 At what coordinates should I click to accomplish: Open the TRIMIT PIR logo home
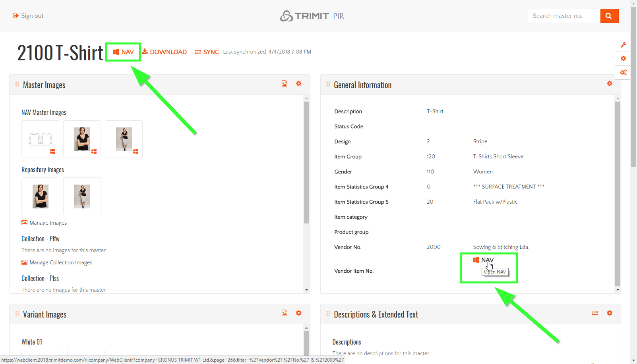pos(312,16)
